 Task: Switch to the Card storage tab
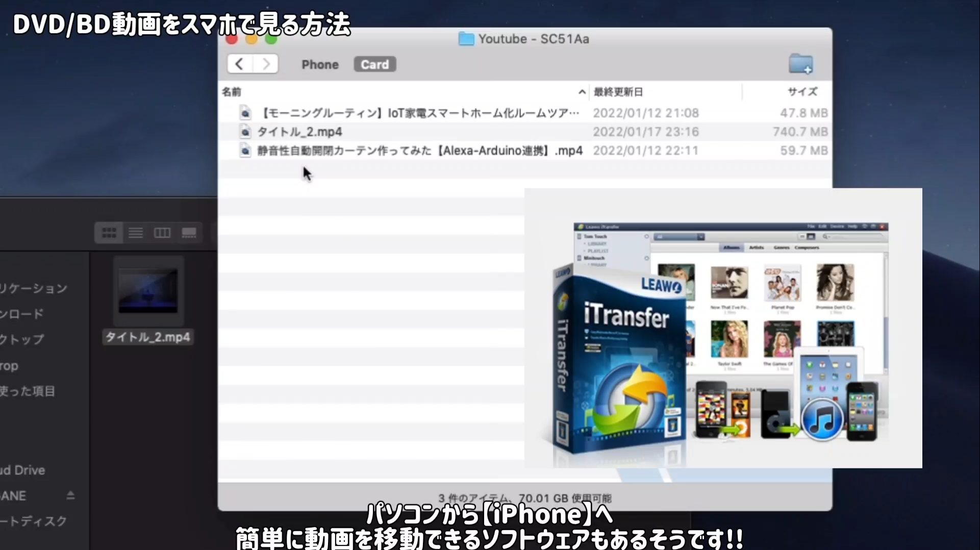click(374, 65)
